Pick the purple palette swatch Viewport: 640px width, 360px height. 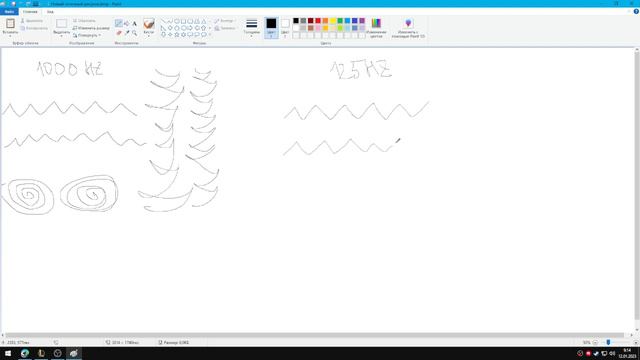pos(362,21)
